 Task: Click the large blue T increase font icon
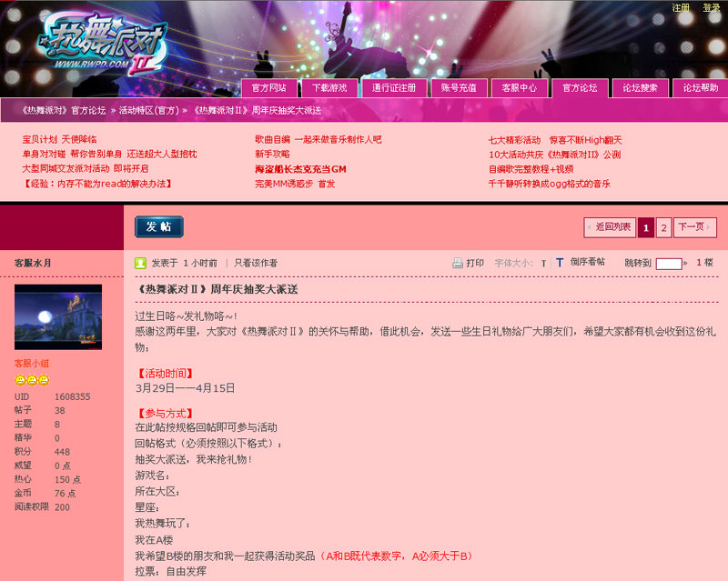click(560, 263)
